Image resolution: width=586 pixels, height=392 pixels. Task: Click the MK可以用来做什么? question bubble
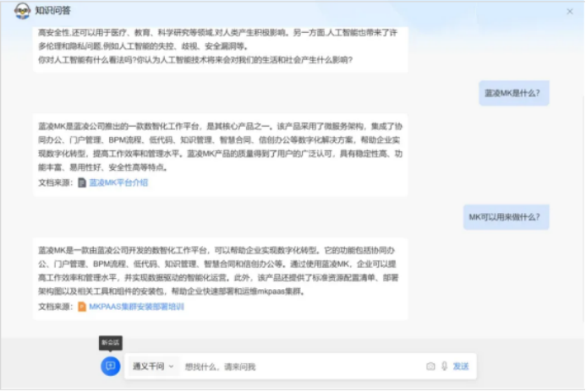506,217
